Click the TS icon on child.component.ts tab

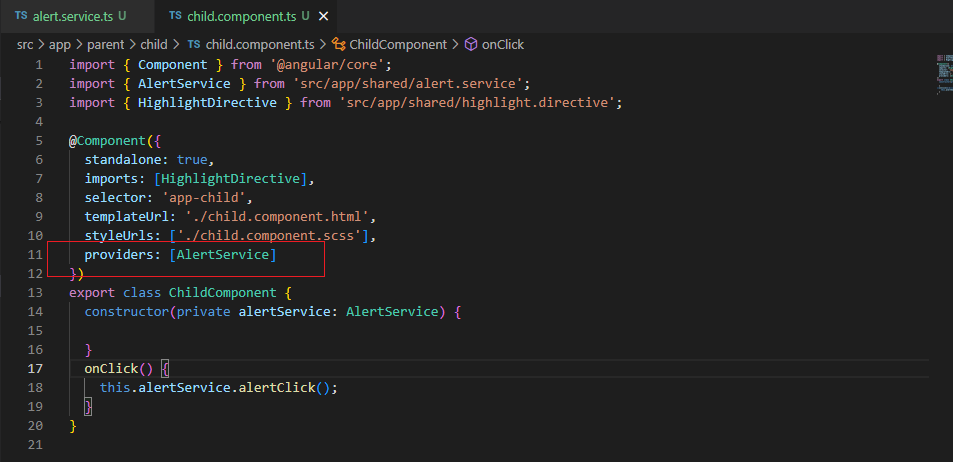click(x=176, y=16)
